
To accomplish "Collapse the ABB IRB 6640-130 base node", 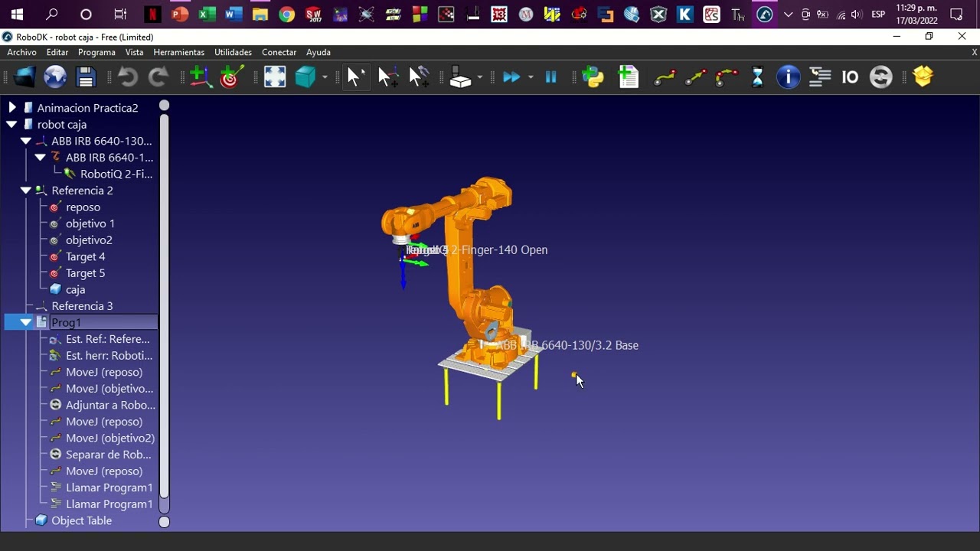I will 25,141.
